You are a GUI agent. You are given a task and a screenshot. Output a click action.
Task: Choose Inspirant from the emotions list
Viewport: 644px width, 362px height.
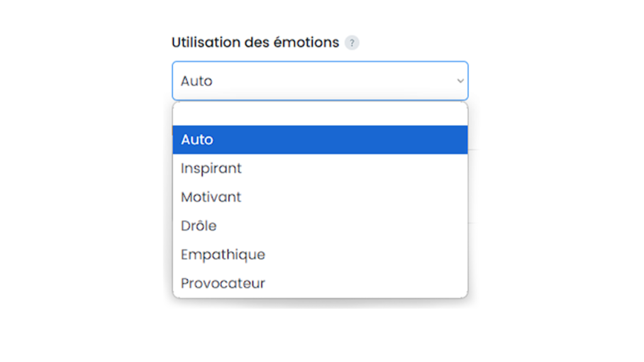[320, 168]
